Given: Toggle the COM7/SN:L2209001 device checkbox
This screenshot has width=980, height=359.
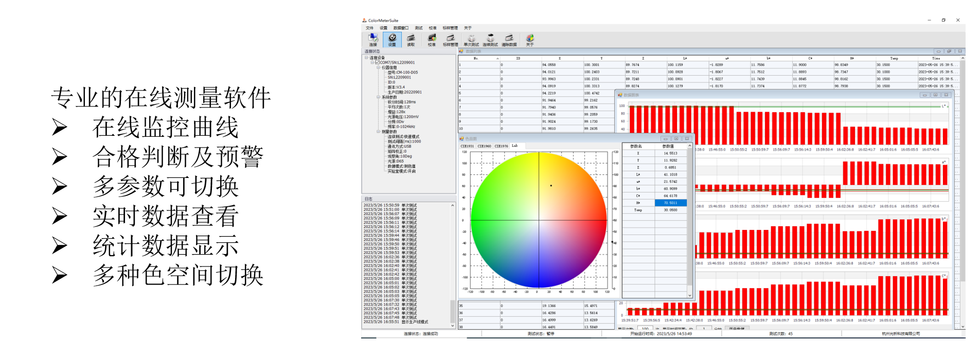Looking at the screenshot, I should [377, 63].
